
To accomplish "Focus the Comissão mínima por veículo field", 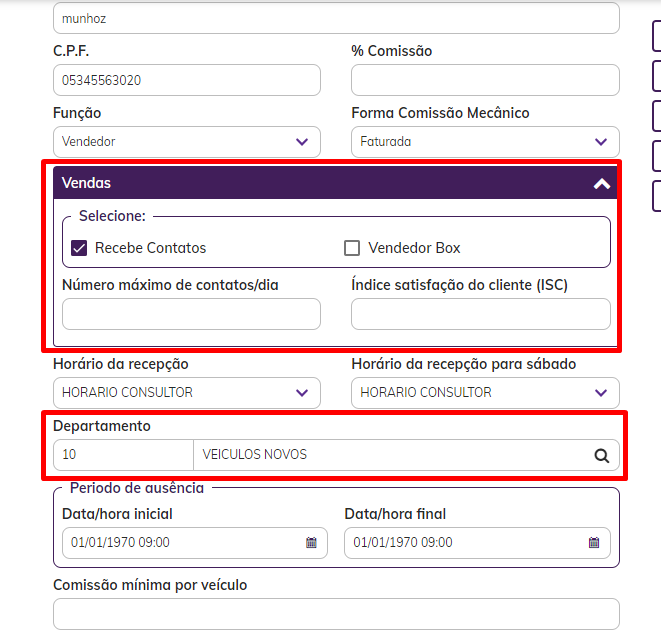I will point(336,614).
